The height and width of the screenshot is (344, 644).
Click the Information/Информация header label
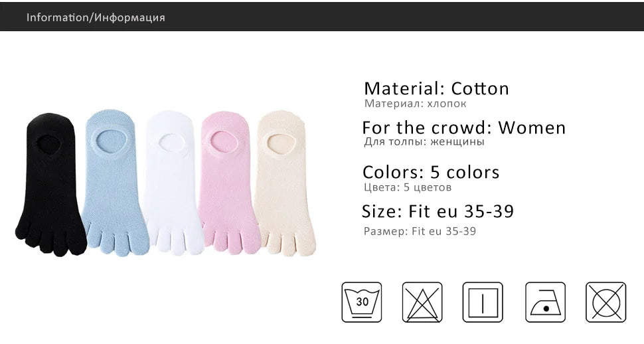pyautogui.click(x=96, y=17)
